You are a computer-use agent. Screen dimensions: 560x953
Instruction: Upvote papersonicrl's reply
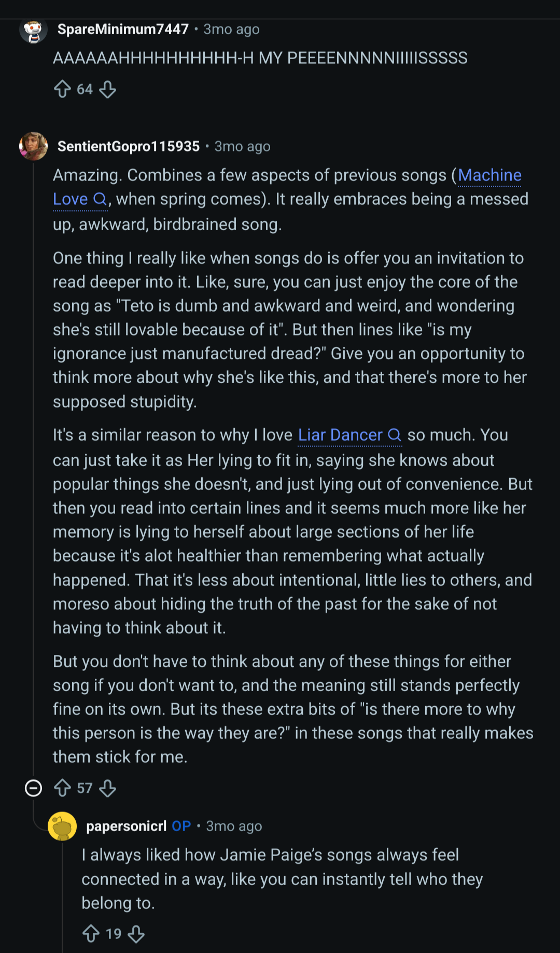pyautogui.click(x=91, y=934)
